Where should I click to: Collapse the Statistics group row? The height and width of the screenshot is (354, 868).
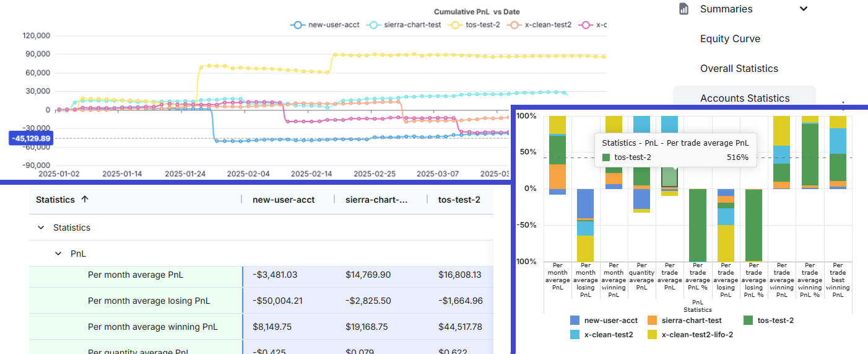(x=41, y=228)
